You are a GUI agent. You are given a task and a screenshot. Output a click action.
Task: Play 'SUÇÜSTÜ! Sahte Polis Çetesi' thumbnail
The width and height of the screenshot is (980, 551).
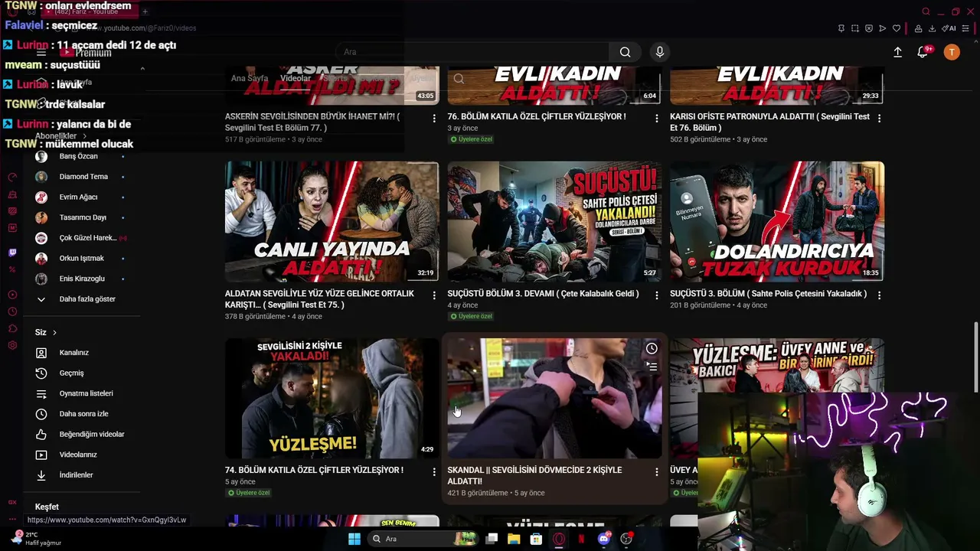[554, 221]
